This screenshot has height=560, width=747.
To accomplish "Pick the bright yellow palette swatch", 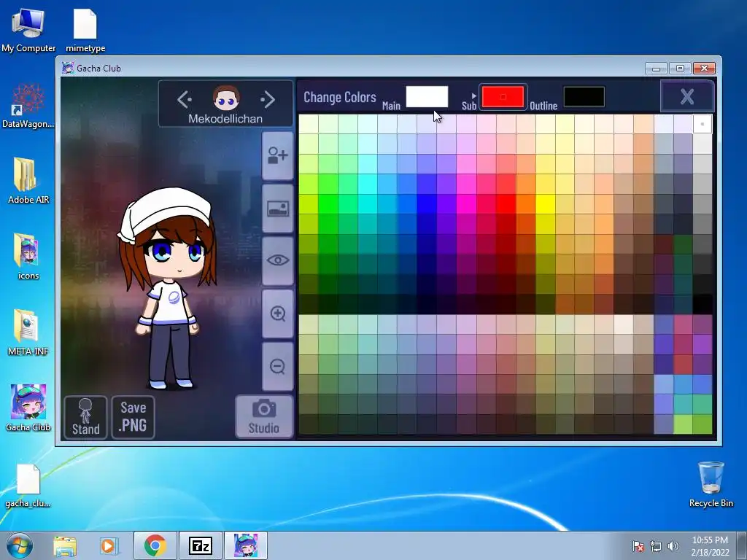I will point(545,204).
